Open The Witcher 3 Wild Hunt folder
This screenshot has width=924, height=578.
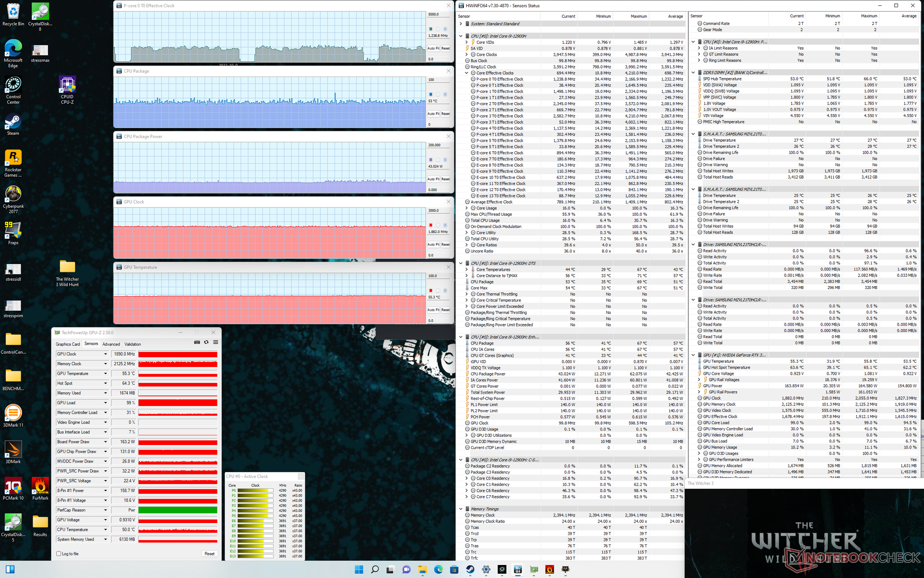click(x=67, y=273)
